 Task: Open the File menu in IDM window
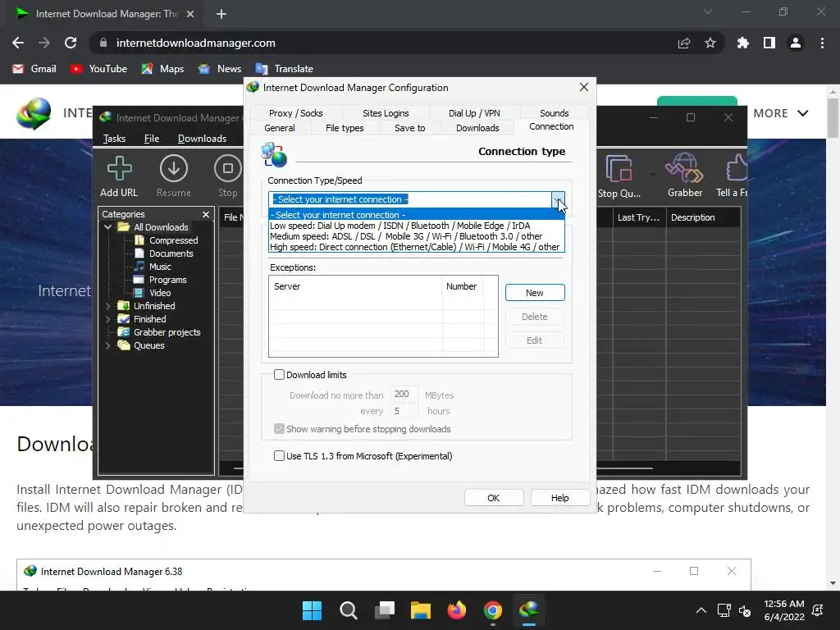coord(152,139)
